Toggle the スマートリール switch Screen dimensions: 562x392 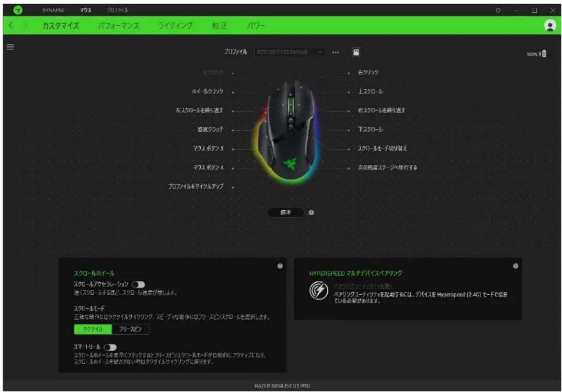[109, 347]
